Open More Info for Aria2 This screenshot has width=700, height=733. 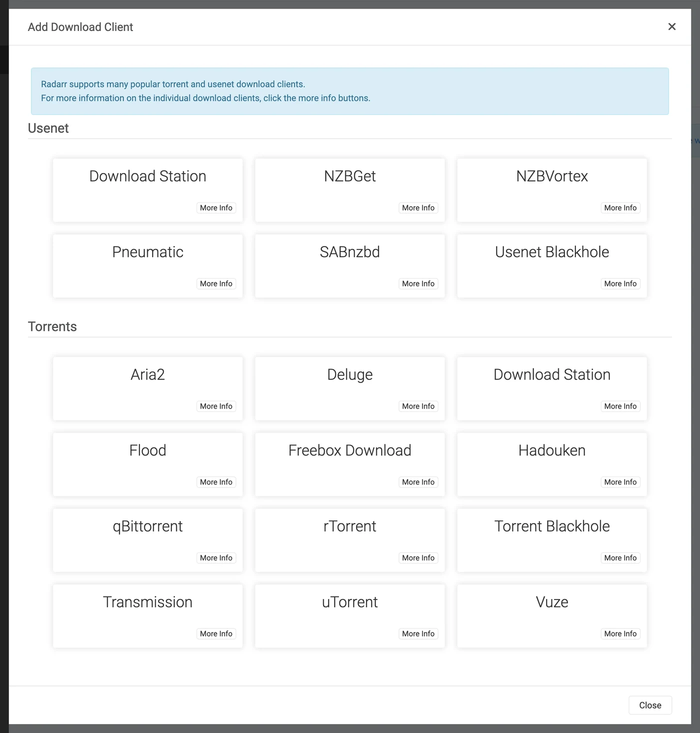coord(216,406)
